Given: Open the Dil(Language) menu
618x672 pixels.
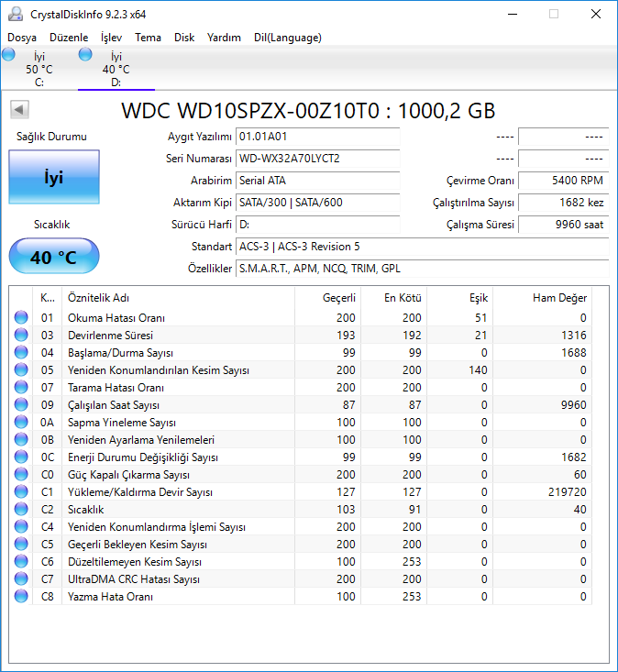Looking at the screenshot, I should point(288,38).
